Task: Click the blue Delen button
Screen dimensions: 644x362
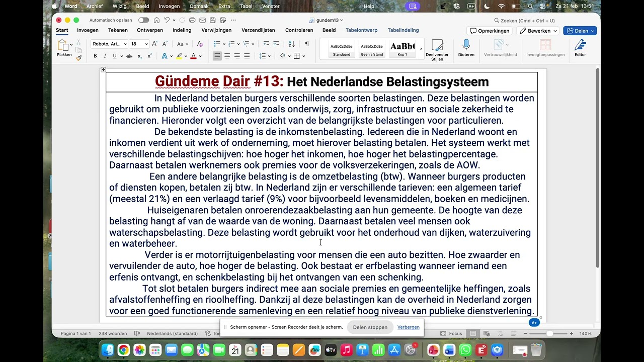Action: 580,31
